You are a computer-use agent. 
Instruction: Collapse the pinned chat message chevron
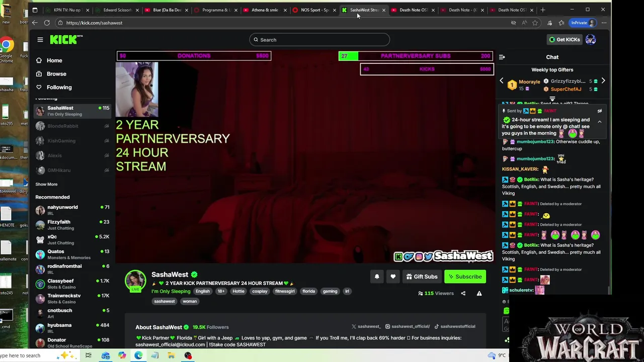point(600,122)
